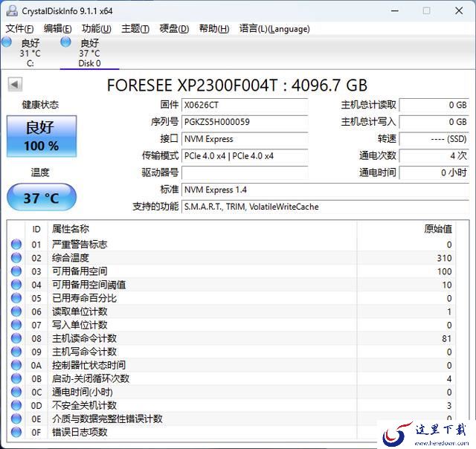Viewport: 476px width, 449px height.
Task: Click status orb for attribute 02 综合温度
Action: click(x=16, y=257)
